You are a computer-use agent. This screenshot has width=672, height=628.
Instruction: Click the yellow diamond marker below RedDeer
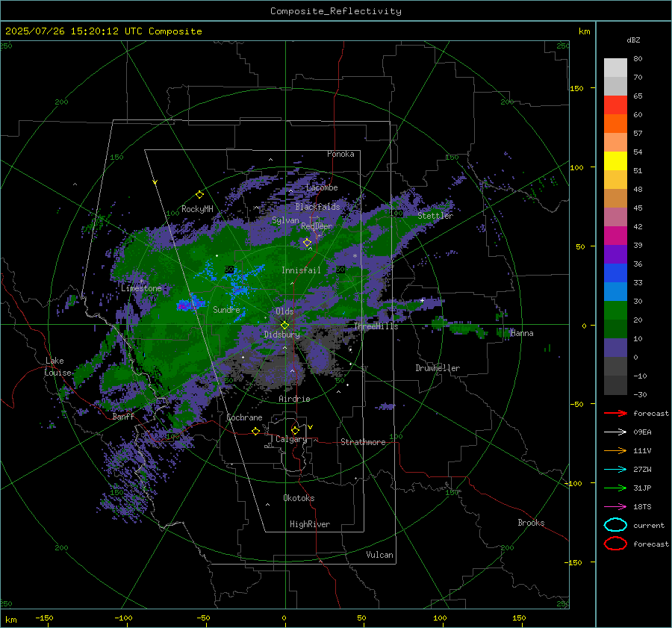pyautogui.click(x=307, y=243)
